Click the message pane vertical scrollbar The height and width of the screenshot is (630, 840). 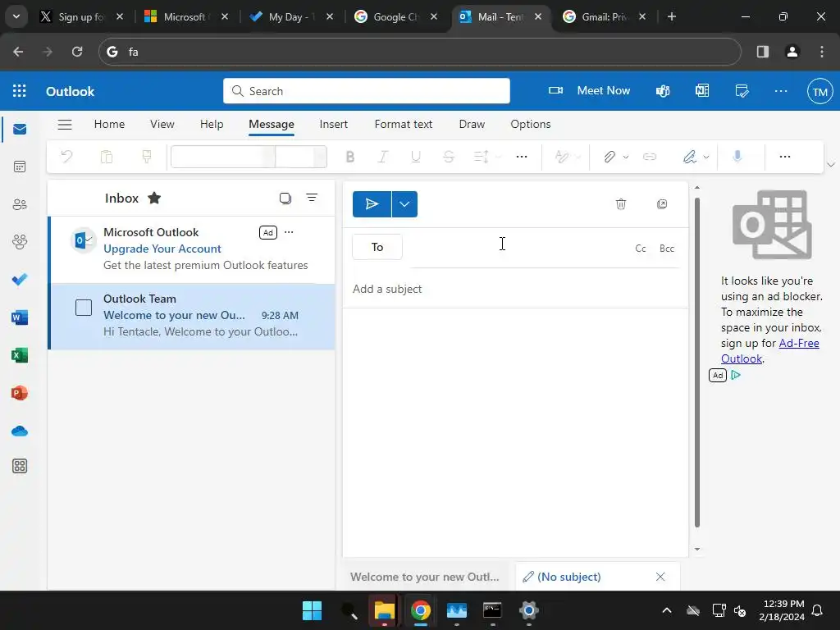click(697, 363)
